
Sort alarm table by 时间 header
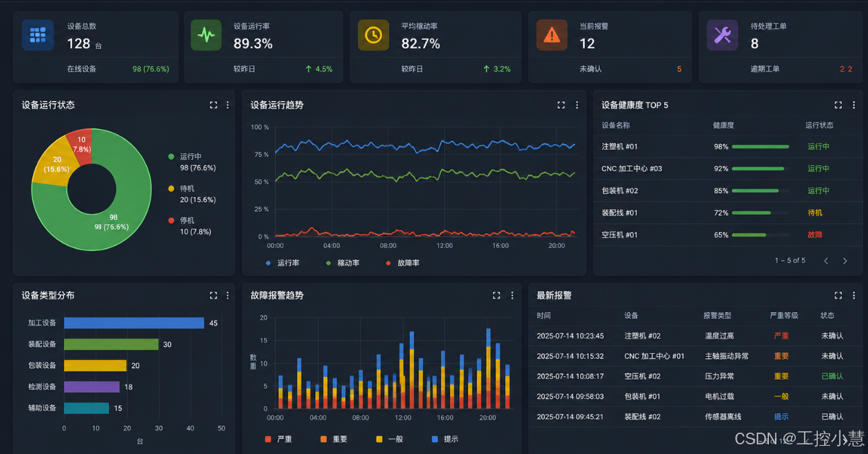click(x=544, y=315)
